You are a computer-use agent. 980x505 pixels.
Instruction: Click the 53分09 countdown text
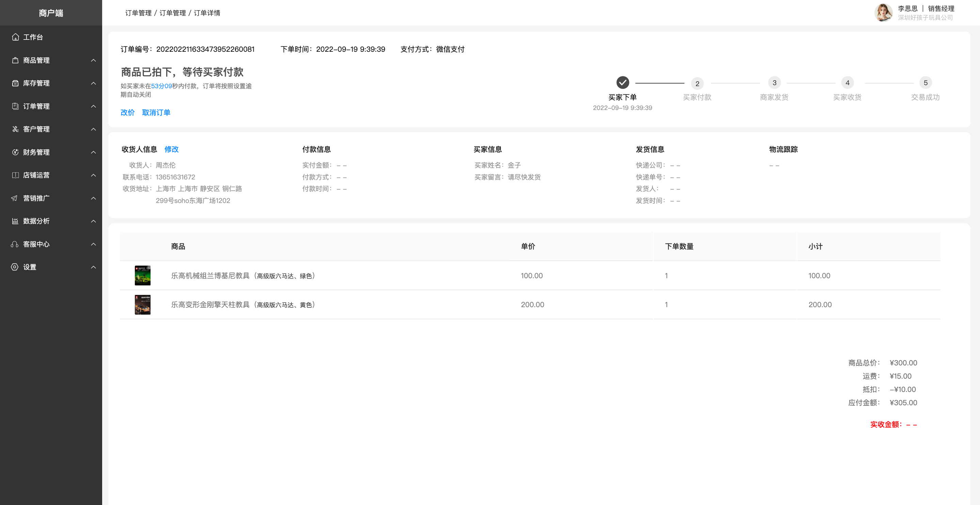161,86
